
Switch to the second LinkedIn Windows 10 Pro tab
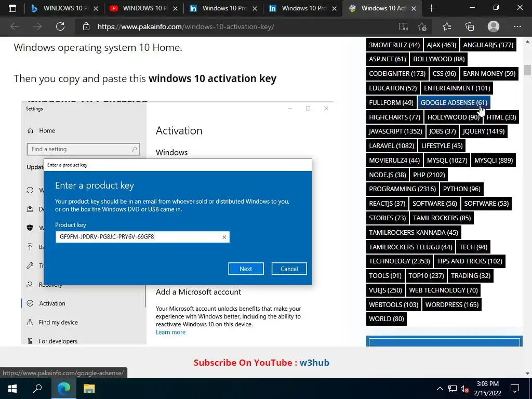(x=302, y=8)
